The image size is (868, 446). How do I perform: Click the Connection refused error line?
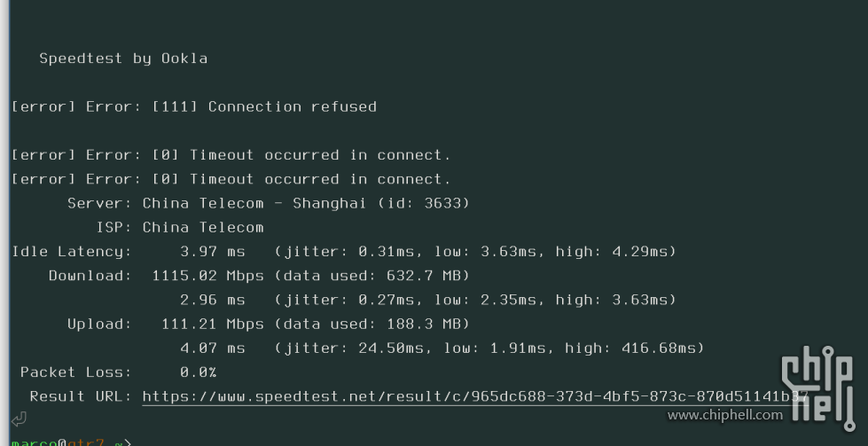pos(194,106)
